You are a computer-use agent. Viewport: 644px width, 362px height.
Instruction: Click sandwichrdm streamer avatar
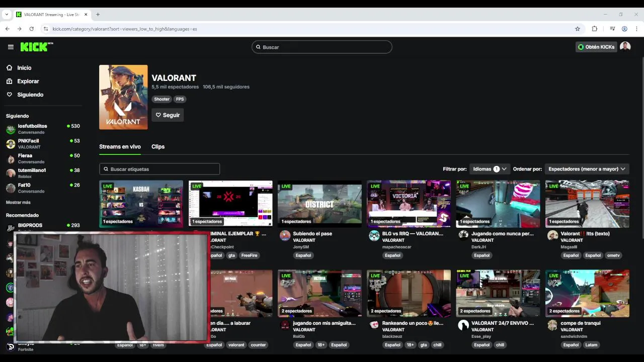552,325
